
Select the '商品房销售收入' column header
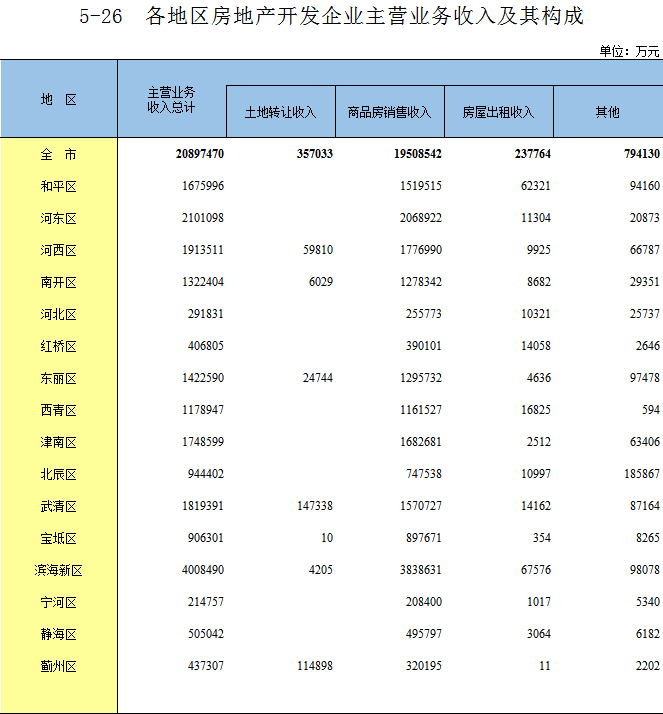coord(390,112)
